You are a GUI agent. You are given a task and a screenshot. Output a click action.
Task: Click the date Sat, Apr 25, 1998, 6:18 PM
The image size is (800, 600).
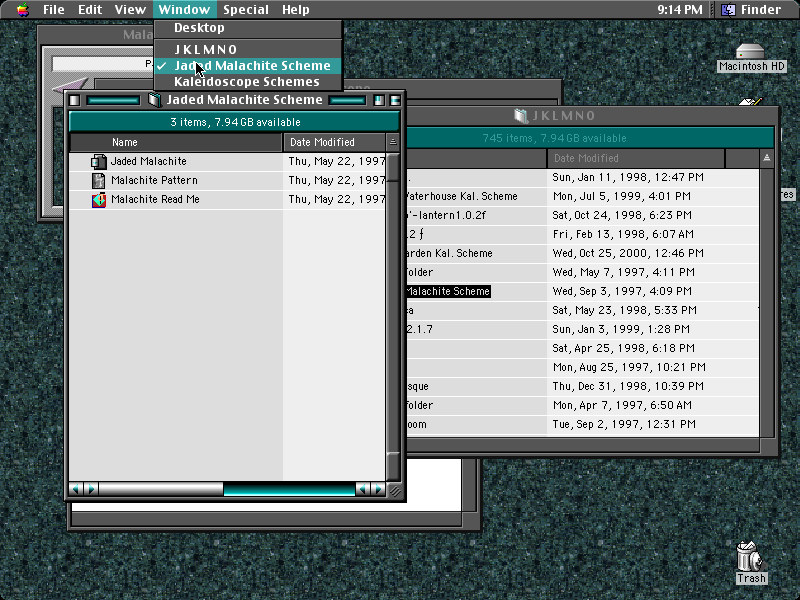tap(623, 348)
